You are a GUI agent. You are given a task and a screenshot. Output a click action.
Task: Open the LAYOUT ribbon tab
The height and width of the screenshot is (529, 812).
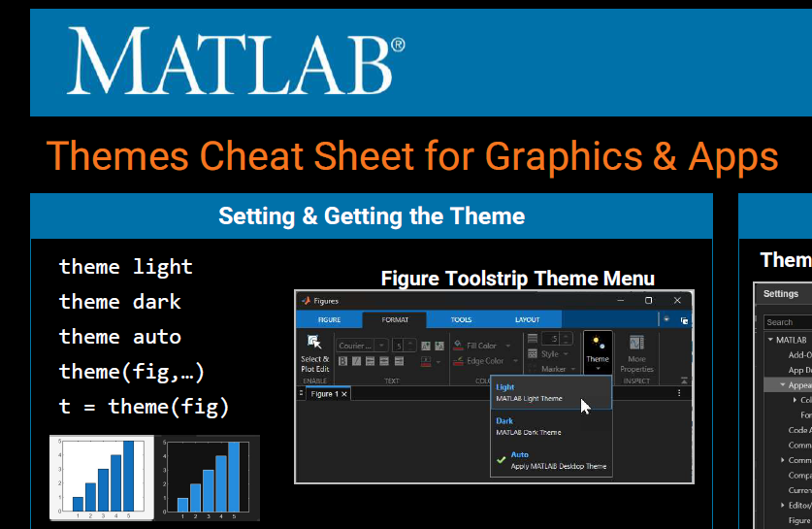tap(527, 319)
